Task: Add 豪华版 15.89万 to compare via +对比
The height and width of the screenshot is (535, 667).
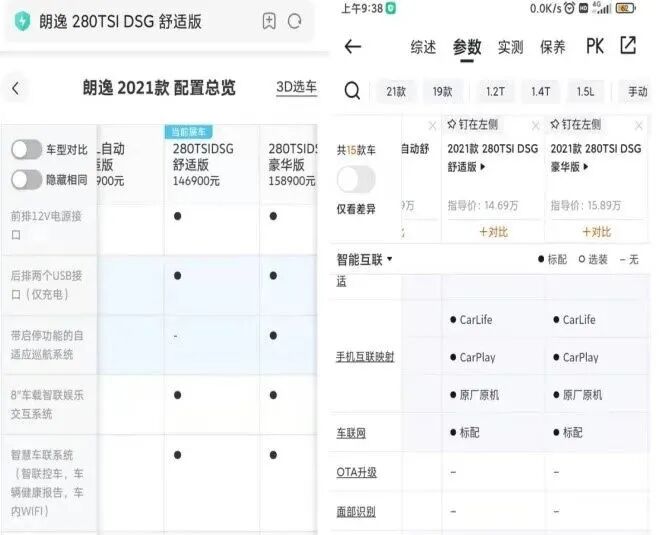Action: [596, 232]
